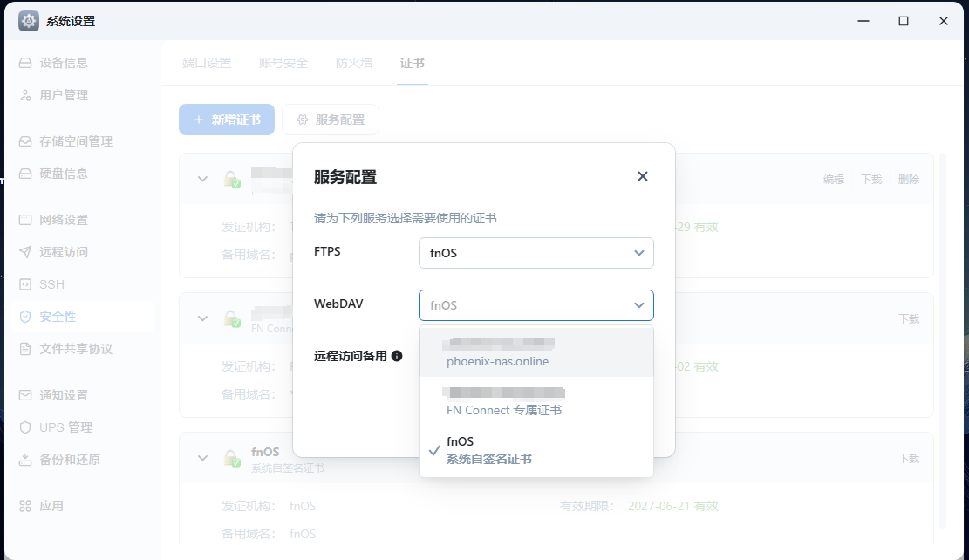Click 下载 on the first certificate
Image resolution: width=969 pixels, height=560 pixels.
871,179
